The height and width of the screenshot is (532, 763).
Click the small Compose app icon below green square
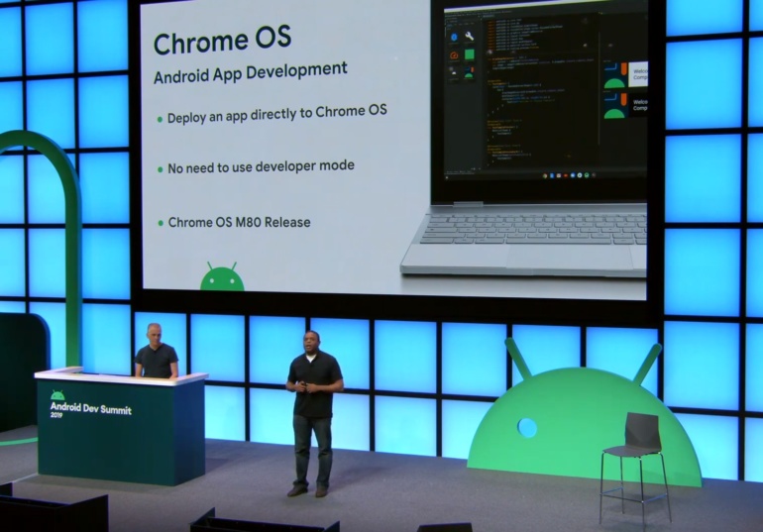[x=469, y=73]
